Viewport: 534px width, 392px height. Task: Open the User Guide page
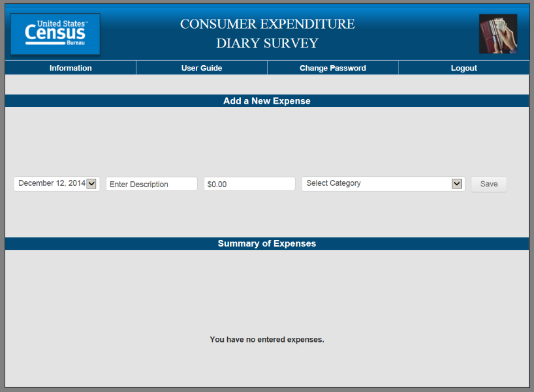(x=202, y=68)
